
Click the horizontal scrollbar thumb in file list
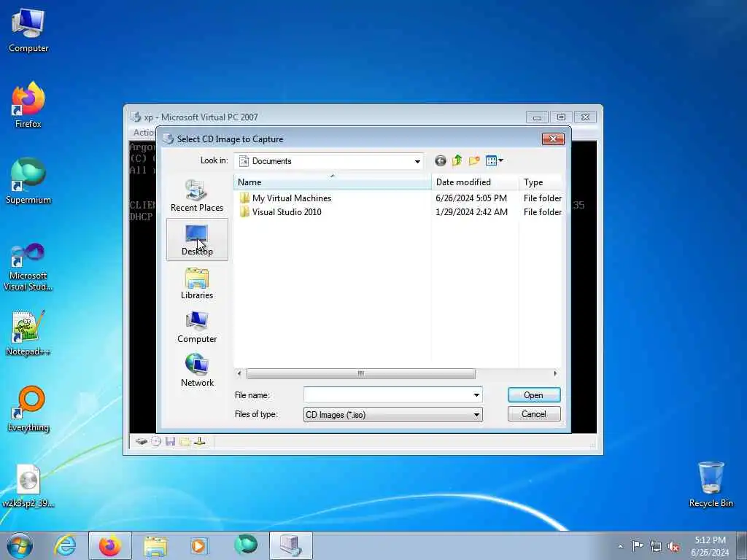coord(360,374)
